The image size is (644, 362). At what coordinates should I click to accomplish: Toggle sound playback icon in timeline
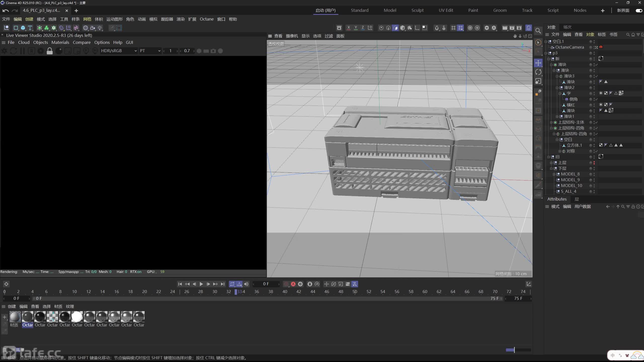point(246,284)
